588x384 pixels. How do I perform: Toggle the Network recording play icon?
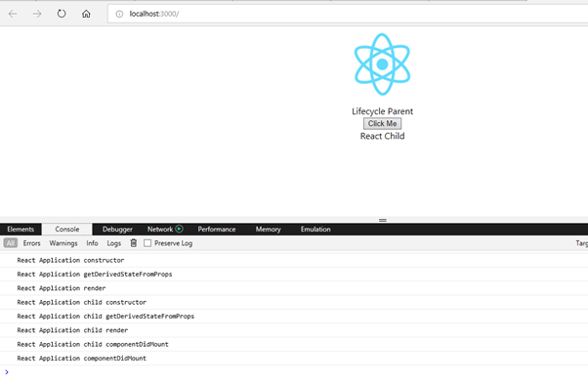tap(180, 229)
